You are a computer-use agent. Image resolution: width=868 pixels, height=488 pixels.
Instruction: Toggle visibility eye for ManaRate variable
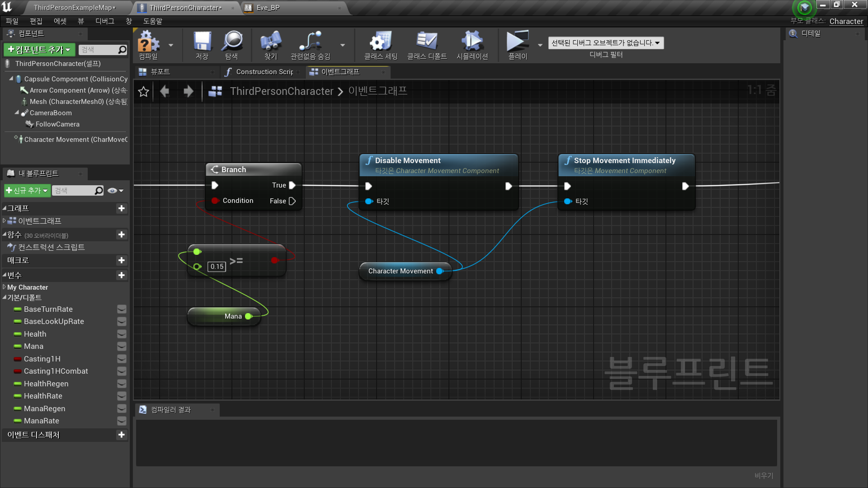(x=122, y=421)
